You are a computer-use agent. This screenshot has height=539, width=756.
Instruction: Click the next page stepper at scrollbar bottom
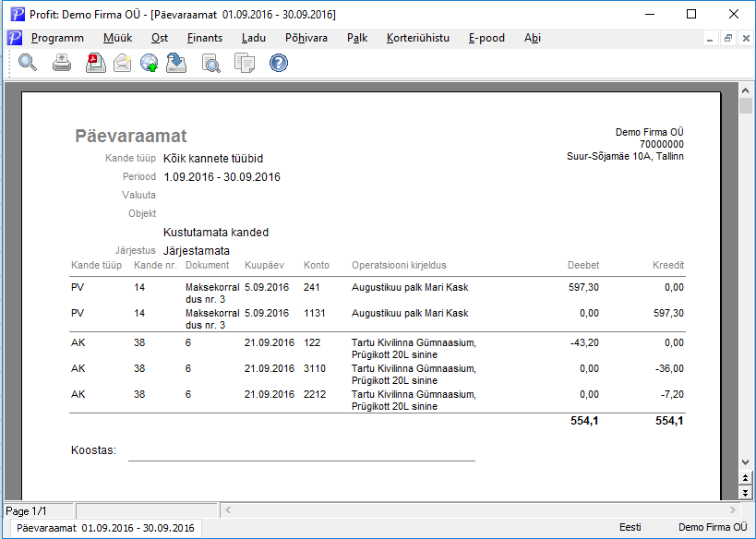pyautogui.click(x=746, y=493)
